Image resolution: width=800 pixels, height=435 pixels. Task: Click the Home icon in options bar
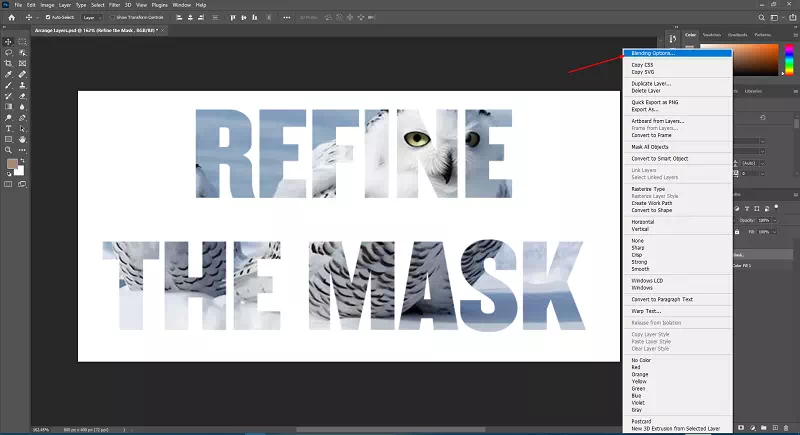11,17
